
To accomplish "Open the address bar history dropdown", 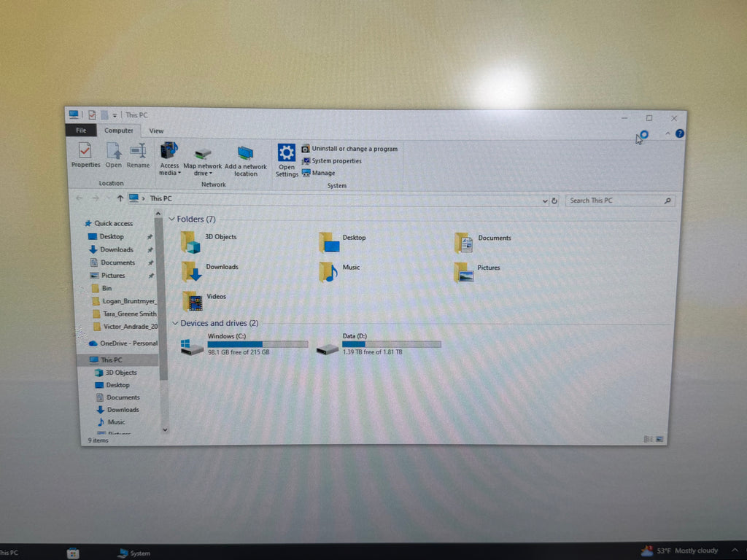I will point(544,201).
